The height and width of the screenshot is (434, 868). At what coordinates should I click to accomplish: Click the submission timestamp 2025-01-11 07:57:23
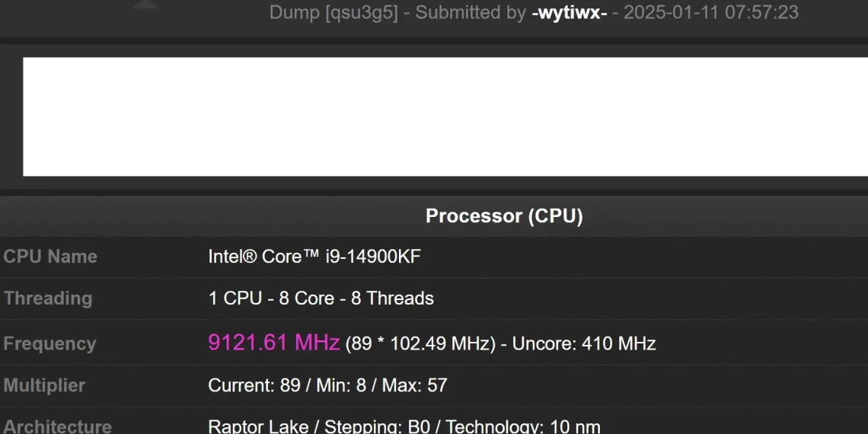tap(711, 12)
